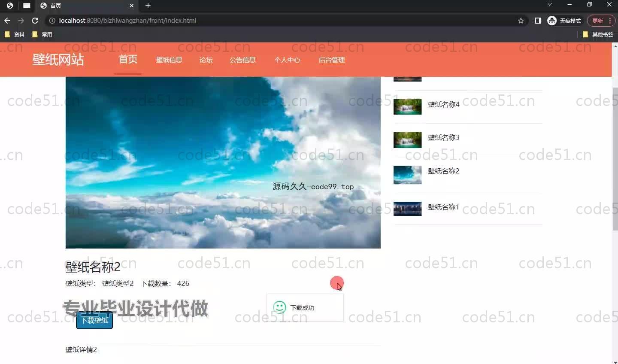The image size is (618, 364).
Task: Bookmark this page with star icon
Action: (x=521, y=21)
